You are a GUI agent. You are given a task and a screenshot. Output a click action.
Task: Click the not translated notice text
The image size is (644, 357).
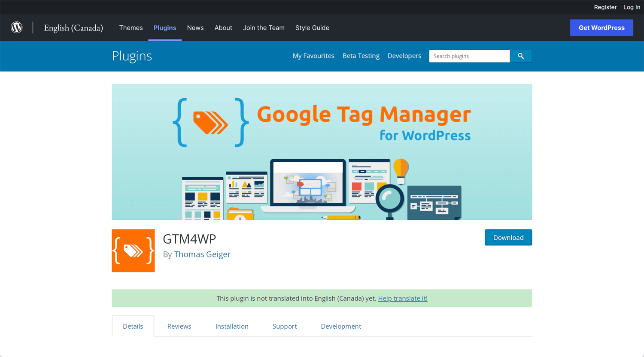click(296, 299)
